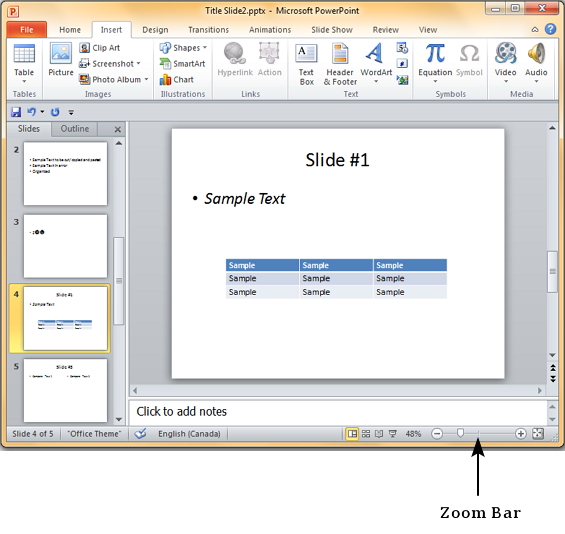Open the Equation dropdown arrow
Screen dimensions: 565x534
coord(435,81)
